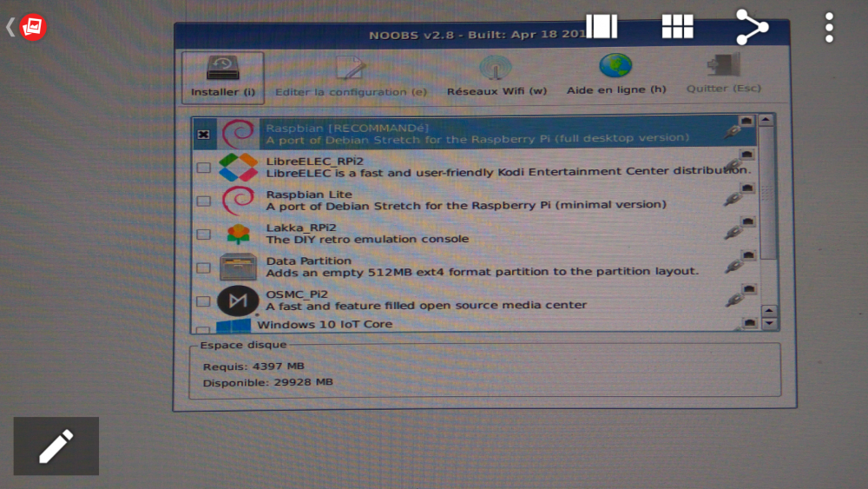The height and width of the screenshot is (489, 868).
Task: Click the list scrollbar down arrow
Action: [x=769, y=323]
